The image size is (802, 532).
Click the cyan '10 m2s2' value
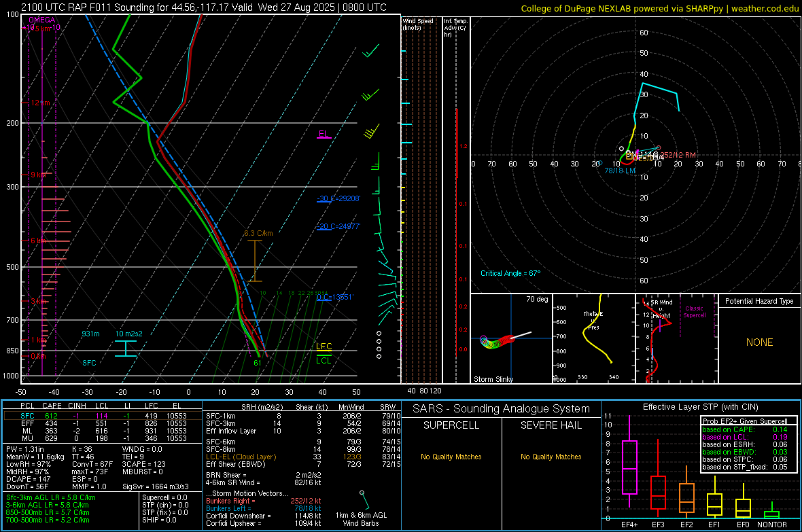coord(128,334)
